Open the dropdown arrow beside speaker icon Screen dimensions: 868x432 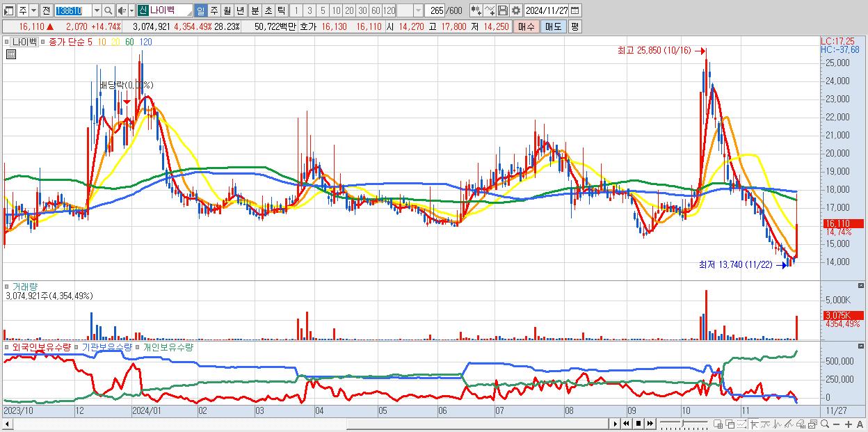pos(131,10)
